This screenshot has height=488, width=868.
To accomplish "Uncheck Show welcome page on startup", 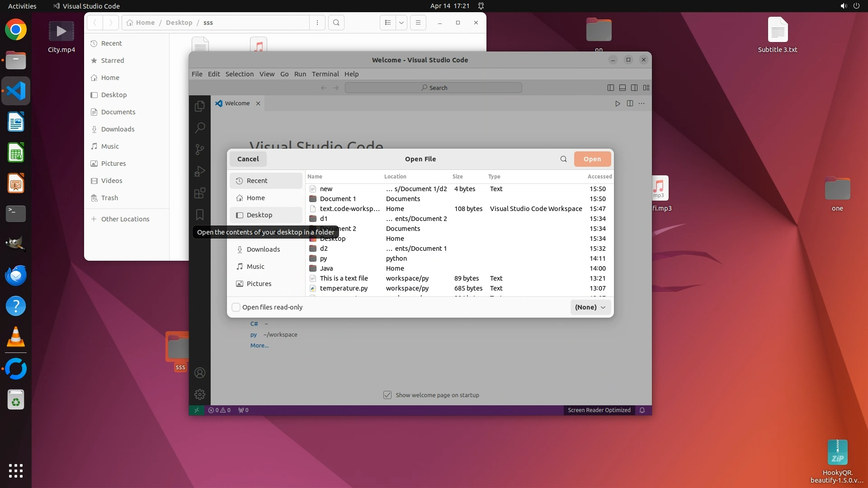I will [x=387, y=395].
